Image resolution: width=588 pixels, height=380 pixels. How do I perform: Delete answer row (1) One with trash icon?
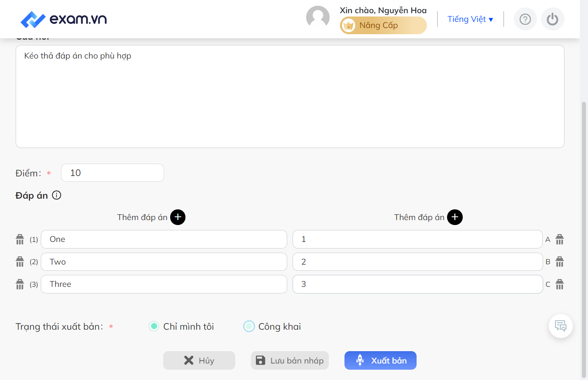click(20, 239)
